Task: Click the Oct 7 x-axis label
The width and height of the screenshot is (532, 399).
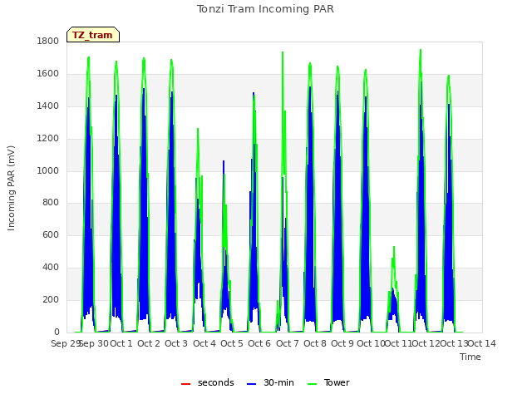Action: pyautogui.click(x=288, y=343)
